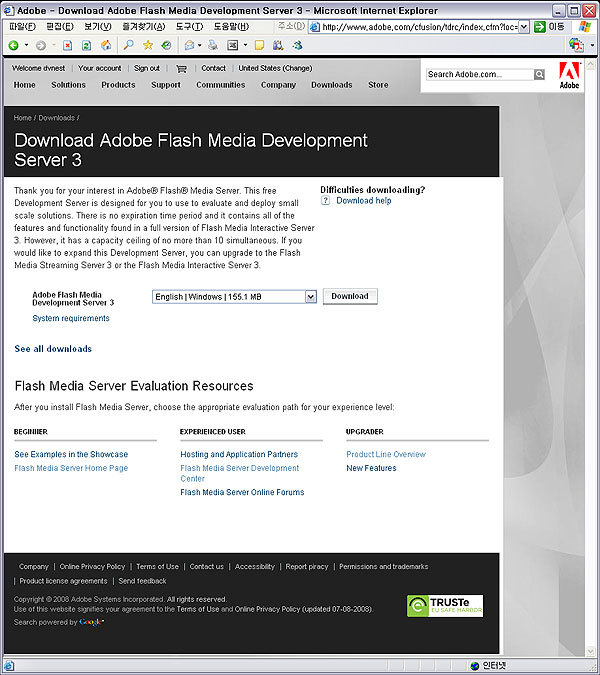Click the Downloads breadcrumb link
This screenshot has width=600, height=675.
point(57,118)
